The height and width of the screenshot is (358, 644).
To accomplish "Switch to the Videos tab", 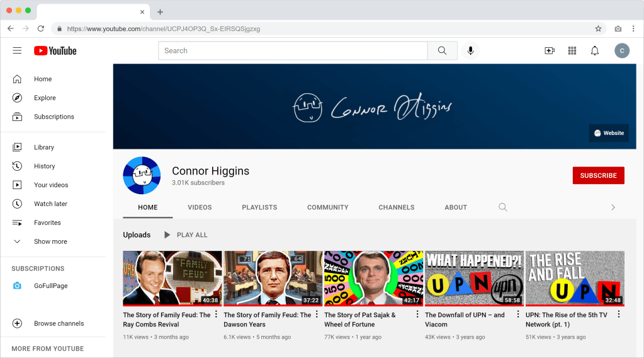I will tap(200, 207).
